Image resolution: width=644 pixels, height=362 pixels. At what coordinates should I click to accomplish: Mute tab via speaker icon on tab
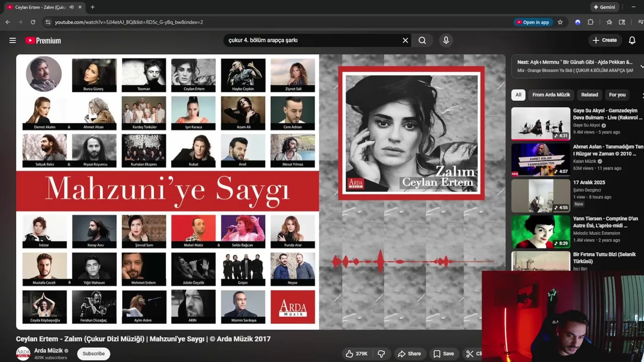click(x=71, y=7)
